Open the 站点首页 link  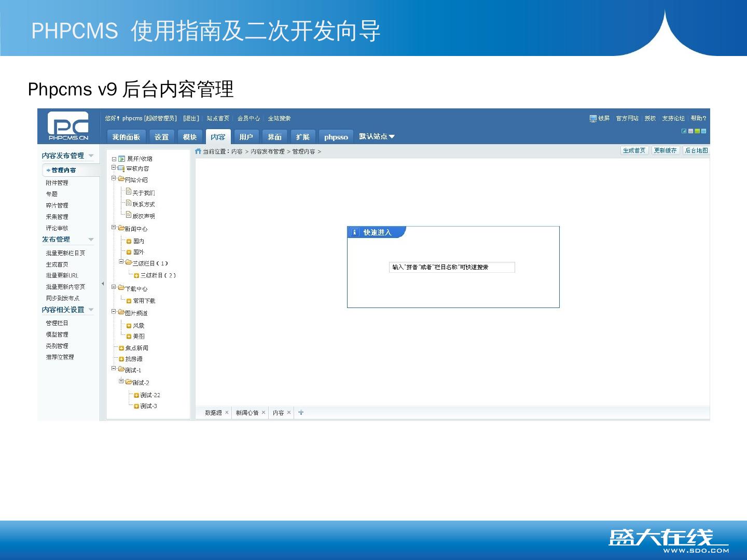(x=218, y=119)
